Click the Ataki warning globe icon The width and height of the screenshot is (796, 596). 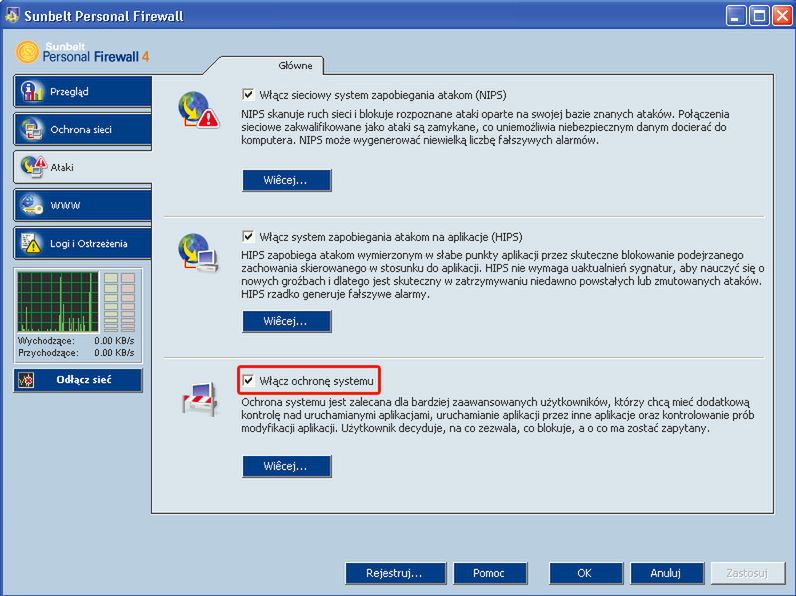pos(34,167)
